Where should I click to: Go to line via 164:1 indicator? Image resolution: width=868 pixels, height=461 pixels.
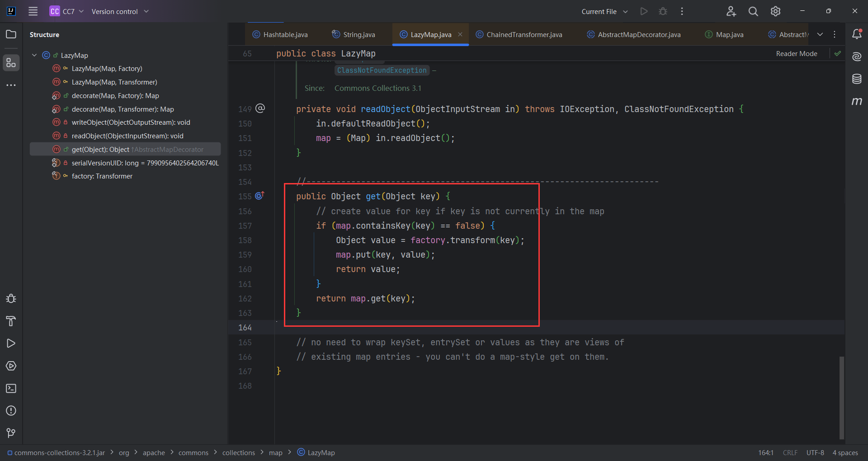tap(766, 452)
